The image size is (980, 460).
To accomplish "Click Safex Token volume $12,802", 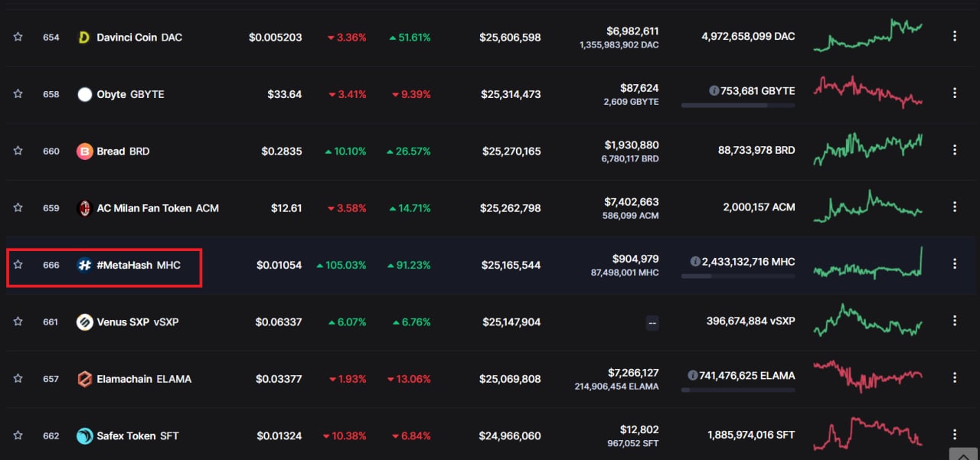I will (x=639, y=429).
